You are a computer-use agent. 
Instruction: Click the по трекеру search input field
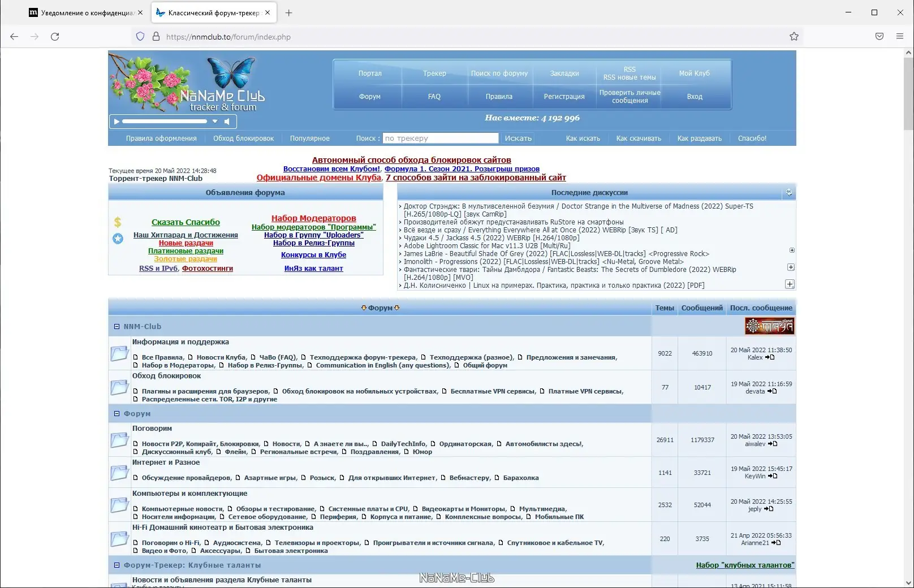pos(440,138)
